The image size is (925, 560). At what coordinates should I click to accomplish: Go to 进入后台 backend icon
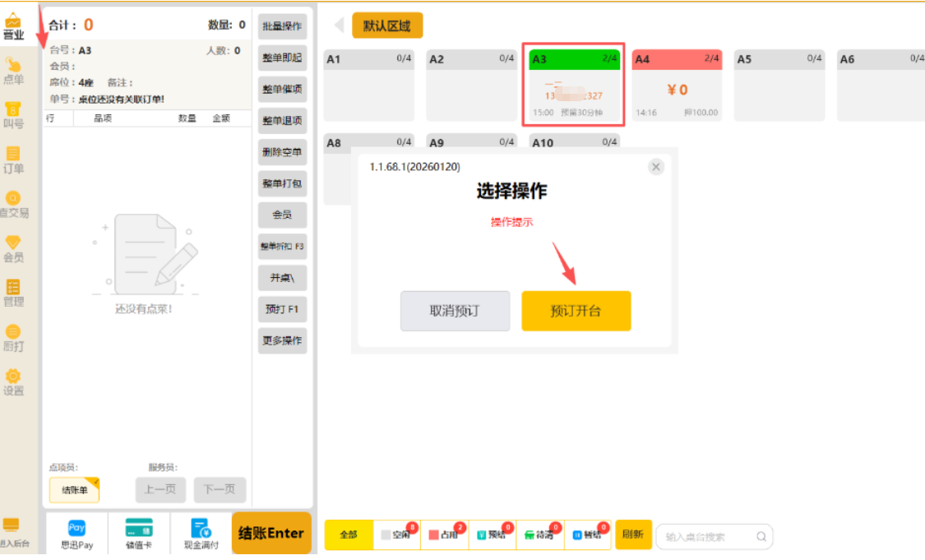click(x=13, y=534)
